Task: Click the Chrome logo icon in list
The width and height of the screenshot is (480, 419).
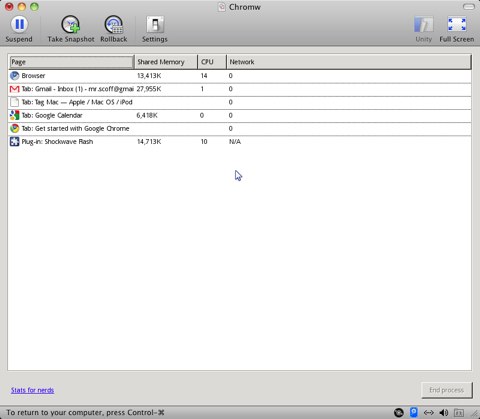Action: click(14, 128)
